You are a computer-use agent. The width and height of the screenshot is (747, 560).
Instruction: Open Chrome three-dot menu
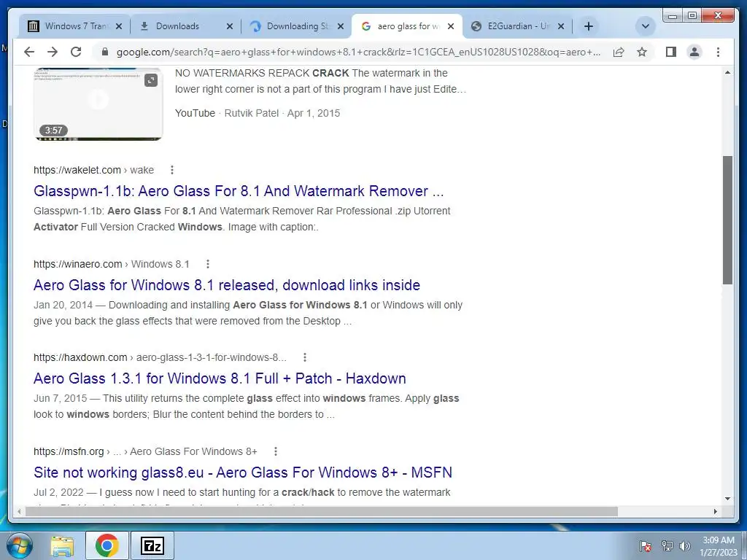click(x=718, y=52)
